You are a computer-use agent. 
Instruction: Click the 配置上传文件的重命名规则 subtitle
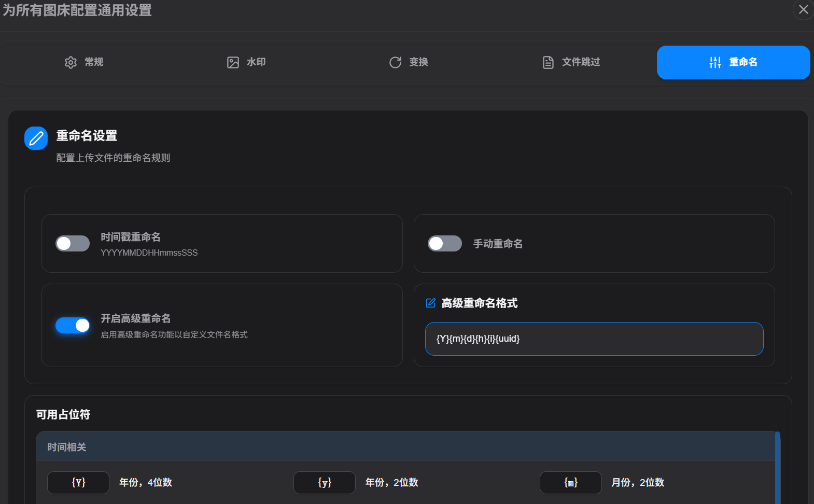pos(113,158)
